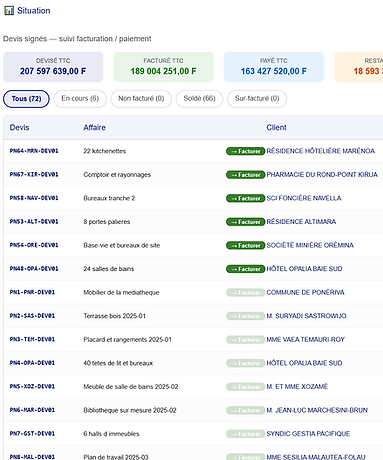Select 'Meuble de salle de bains 2025-02' text
The width and height of the screenshot is (383, 460).
point(131,387)
